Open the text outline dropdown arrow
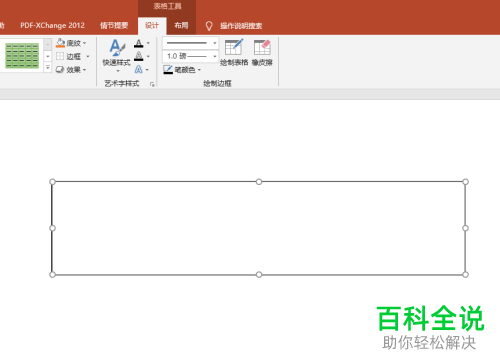 click(x=148, y=56)
